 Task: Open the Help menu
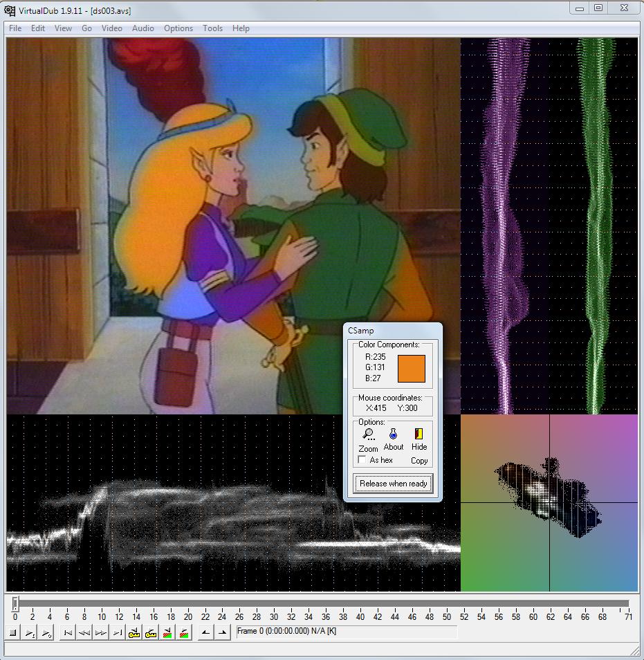pos(241,28)
